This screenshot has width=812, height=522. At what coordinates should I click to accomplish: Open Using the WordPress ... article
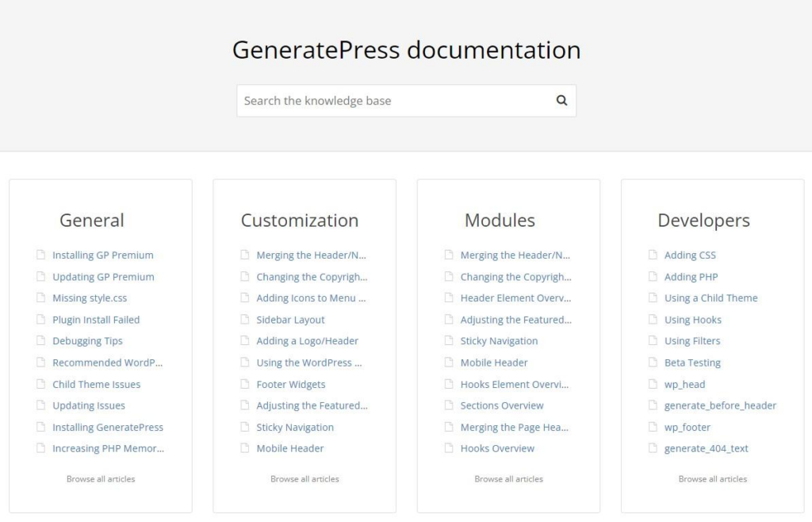click(309, 363)
